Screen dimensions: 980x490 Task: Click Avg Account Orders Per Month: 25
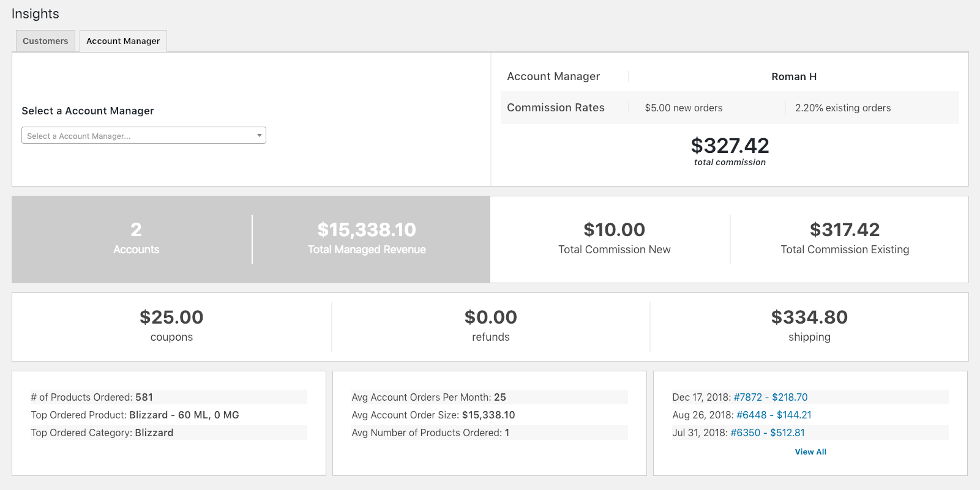490,397
